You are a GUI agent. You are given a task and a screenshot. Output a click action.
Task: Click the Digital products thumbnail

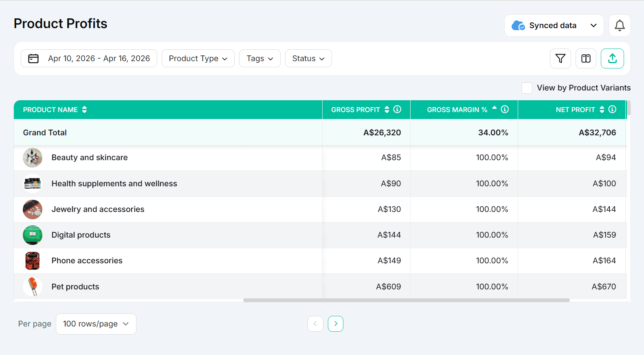coord(33,235)
